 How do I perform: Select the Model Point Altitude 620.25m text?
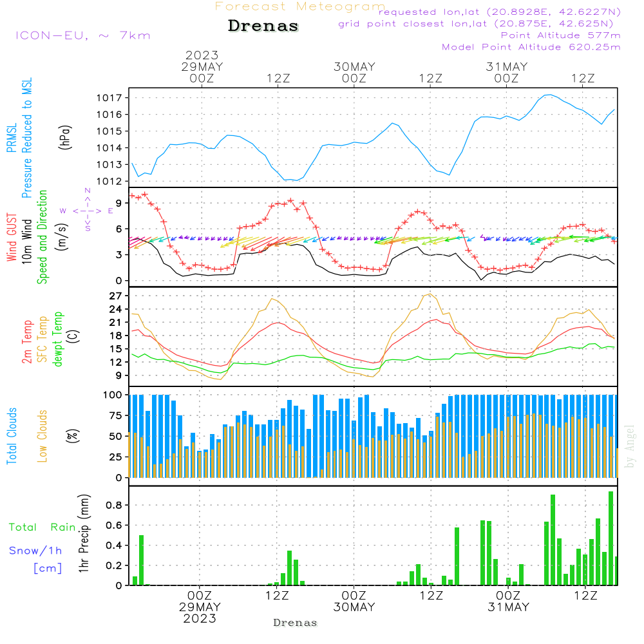click(x=531, y=47)
